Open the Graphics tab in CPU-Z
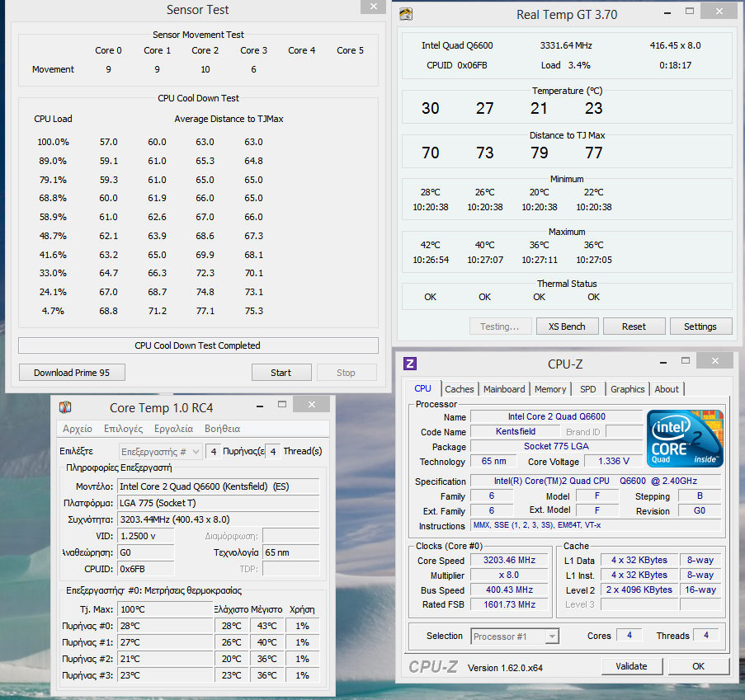 [x=627, y=389]
